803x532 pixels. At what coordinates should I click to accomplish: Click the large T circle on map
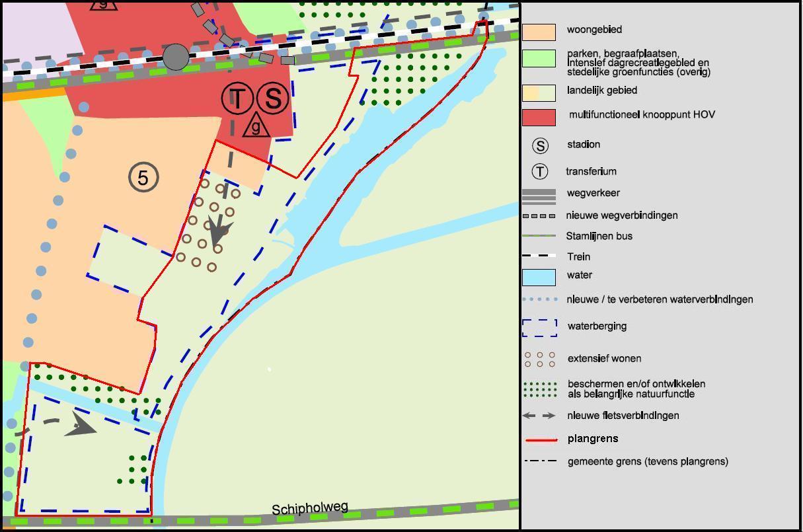click(x=237, y=98)
